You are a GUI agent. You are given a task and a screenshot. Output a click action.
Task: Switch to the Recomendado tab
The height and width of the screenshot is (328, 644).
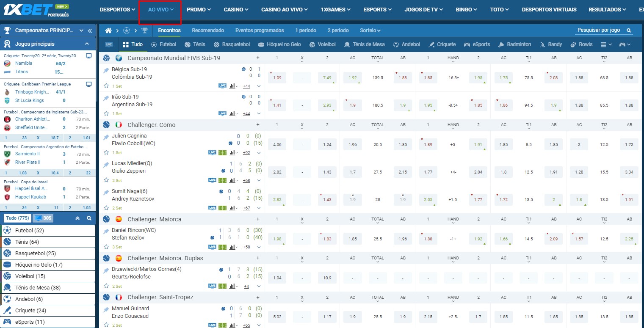pyautogui.click(x=208, y=30)
